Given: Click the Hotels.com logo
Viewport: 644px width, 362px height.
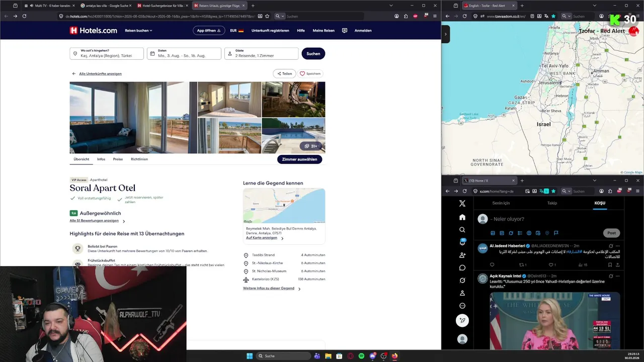Looking at the screenshot, I should pos(94,30).
